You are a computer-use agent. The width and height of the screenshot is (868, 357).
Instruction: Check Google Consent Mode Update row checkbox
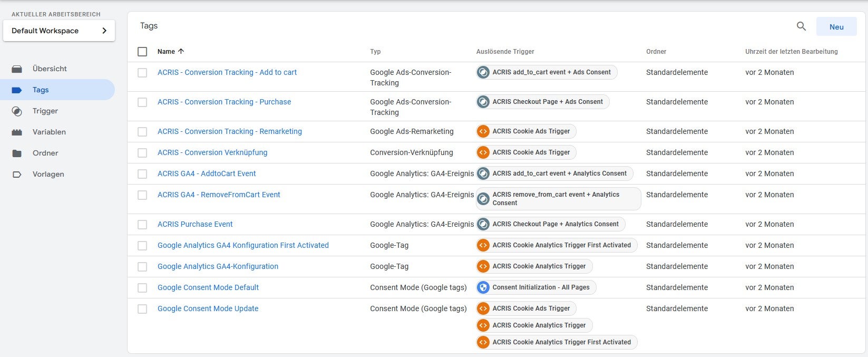point(142,309)
